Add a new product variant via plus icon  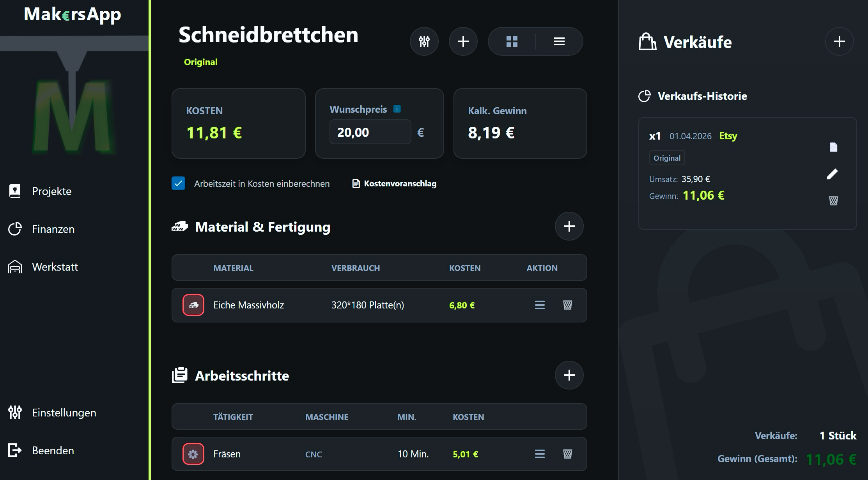463,41
